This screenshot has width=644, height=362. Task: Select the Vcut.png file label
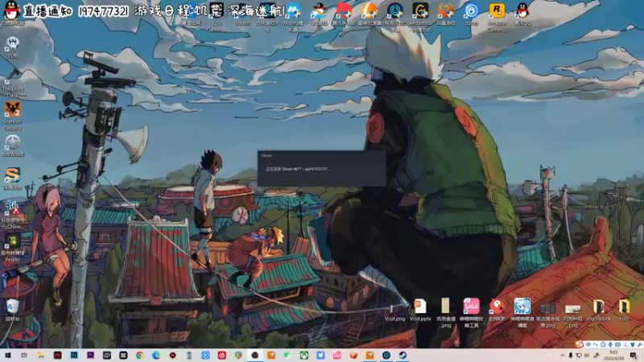click(394, 319)
